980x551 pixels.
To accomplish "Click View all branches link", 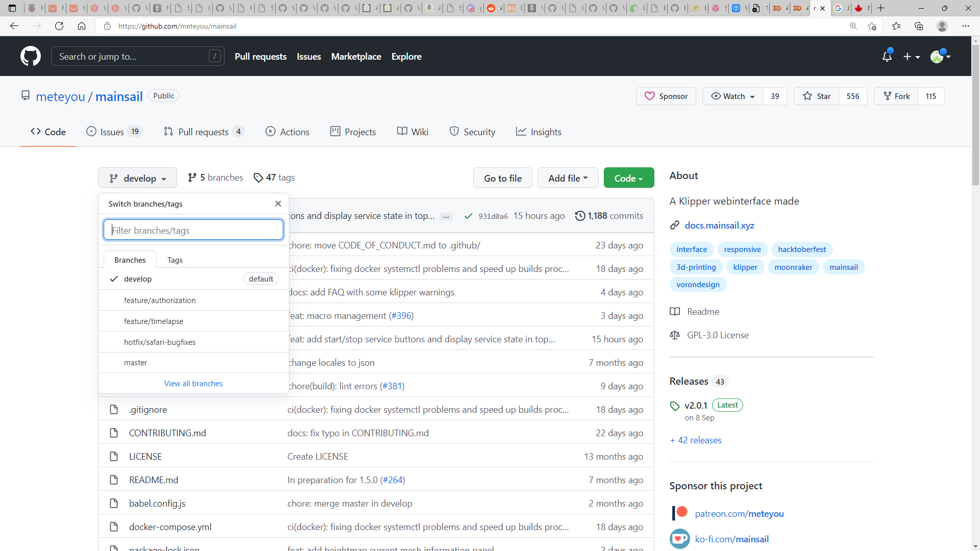I will [x=193, y=384].
